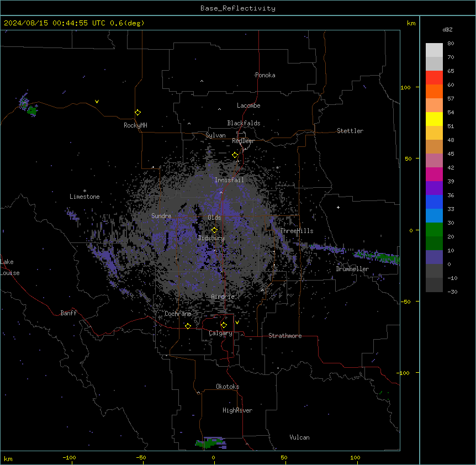The height and width of the screenshot is (465, 476).
Task: Click the yellow marker between Olds and Didsbury
Action: pyautogui.click(x=214, y=230)
